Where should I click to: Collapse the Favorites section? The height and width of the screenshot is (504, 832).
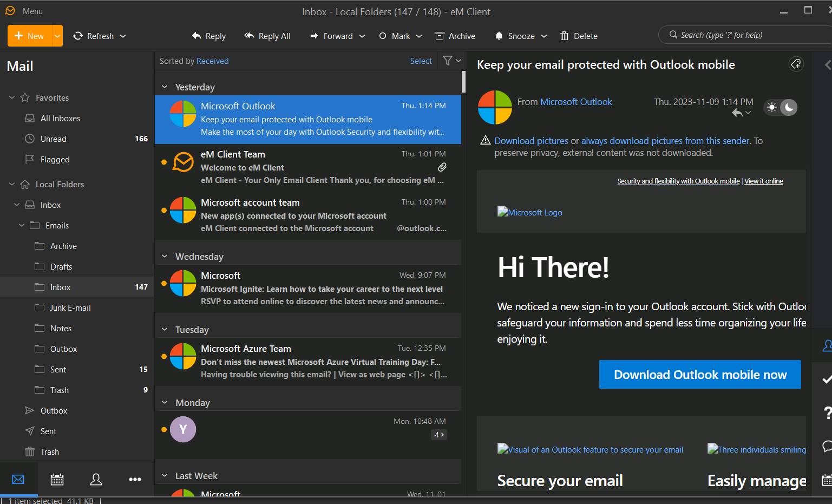point(11,97)
